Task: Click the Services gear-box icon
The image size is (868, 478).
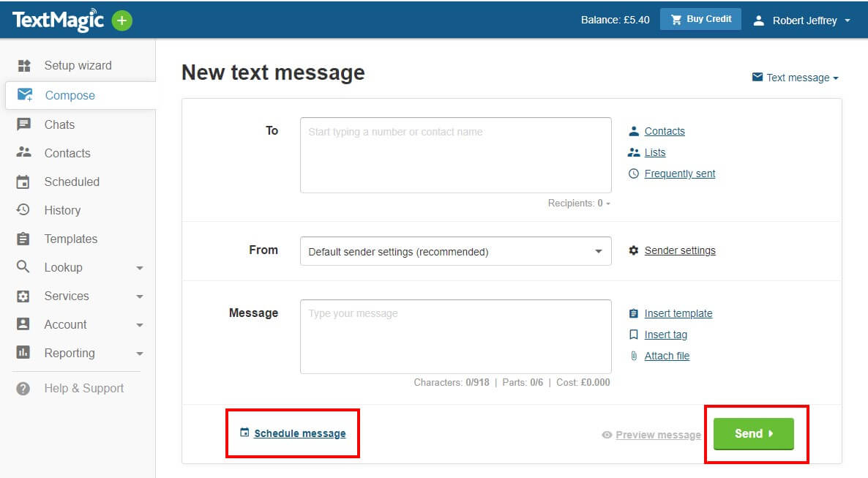Action: [x=23, y=296]
